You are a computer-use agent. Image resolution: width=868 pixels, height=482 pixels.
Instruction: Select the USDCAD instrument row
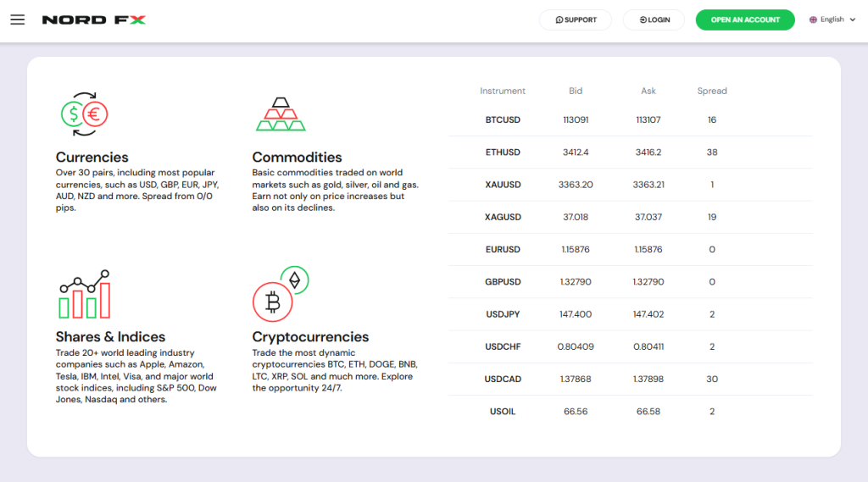631,379
